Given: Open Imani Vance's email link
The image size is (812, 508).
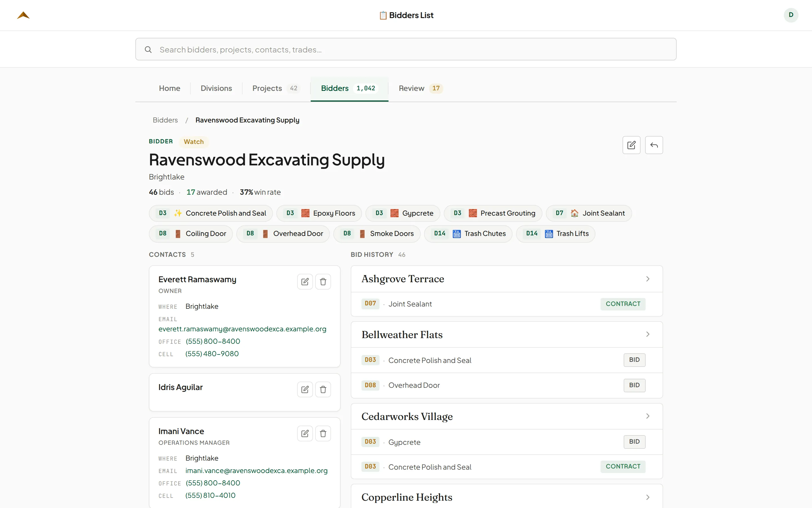Looking at the screenshot, I should (x=256, y=471).
